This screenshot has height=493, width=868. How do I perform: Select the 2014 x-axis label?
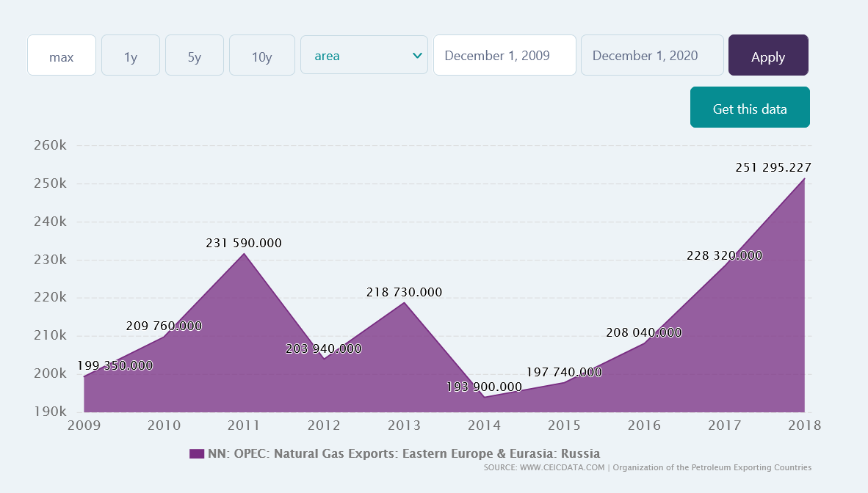pyautogui.click(x=485, y=426)
